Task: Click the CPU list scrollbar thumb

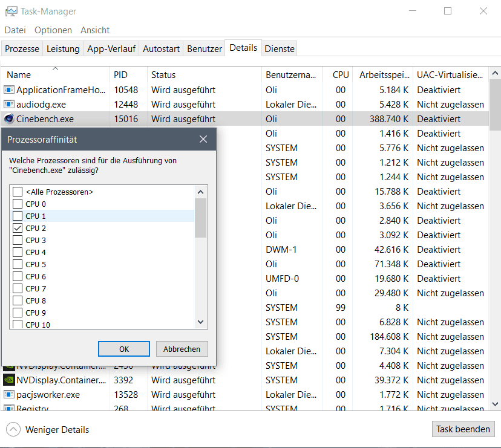Action: coord(201,218)
